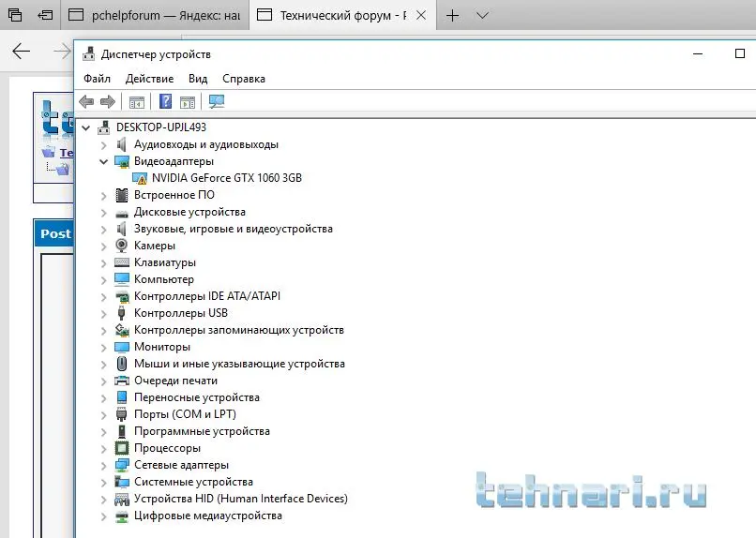Expand Звуковые, игровые и видеоустройства chevron
756x538 pixels.
(x=104, y=230)
